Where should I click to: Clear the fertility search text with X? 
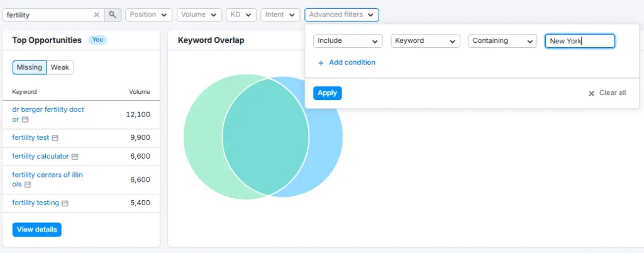[x=96, y=14]
